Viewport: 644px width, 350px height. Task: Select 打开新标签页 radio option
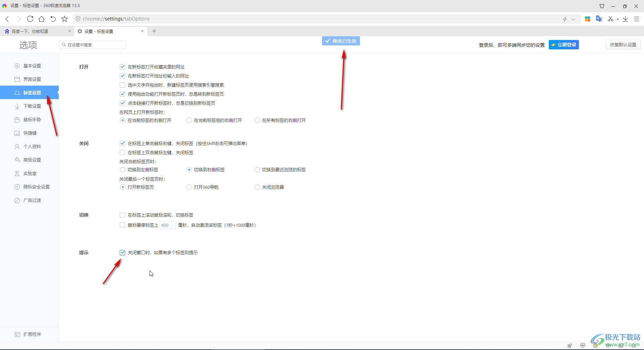123,187
